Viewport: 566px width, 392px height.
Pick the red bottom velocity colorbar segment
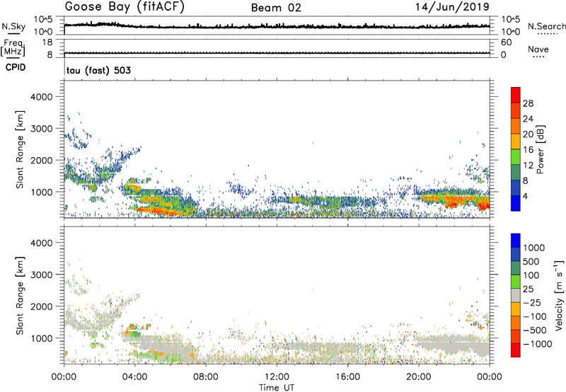516,350
